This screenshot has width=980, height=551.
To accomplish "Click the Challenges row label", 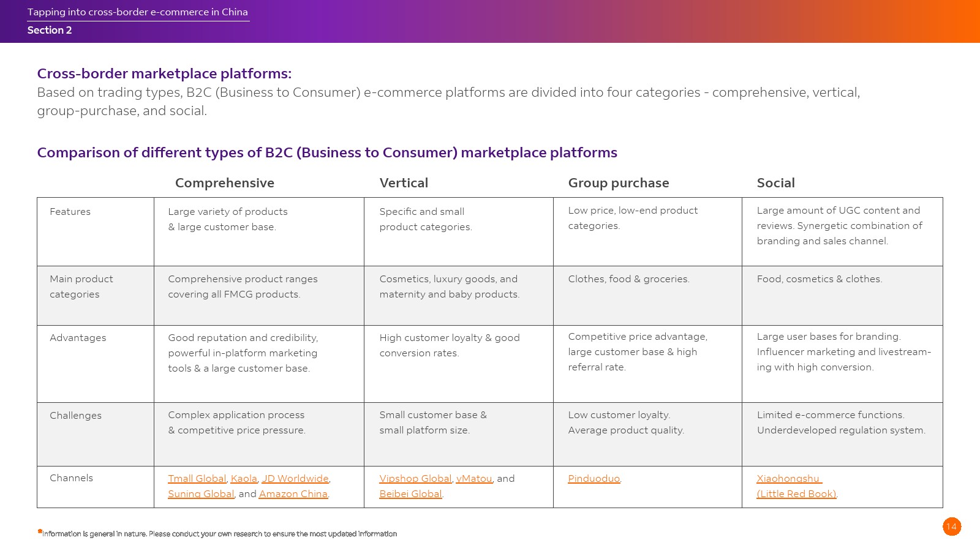I will (x=76, y=416).
